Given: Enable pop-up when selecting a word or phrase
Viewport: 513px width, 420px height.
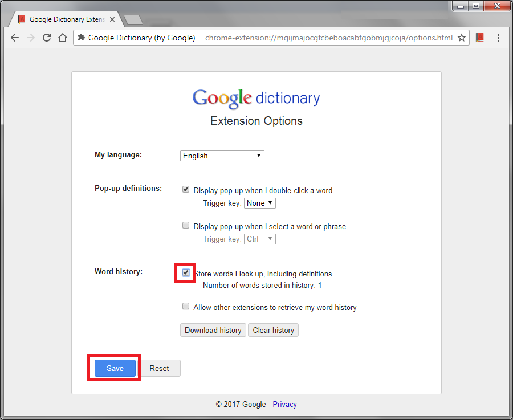Looking at the screenshot, I should pyautogui.click(x=186, y=225).
